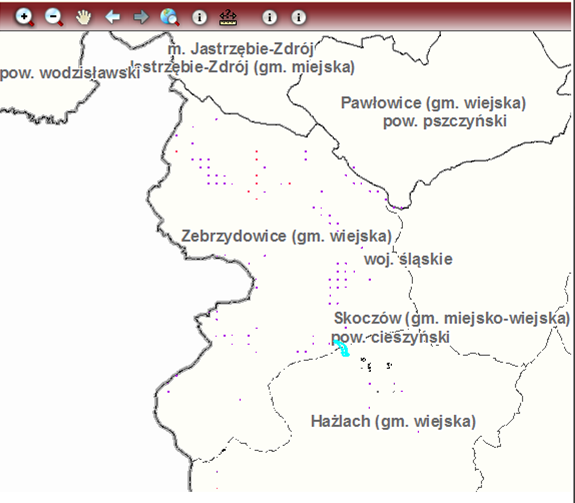
Task: Select the distance measure ruler tool
Action: tap(228, 17)
